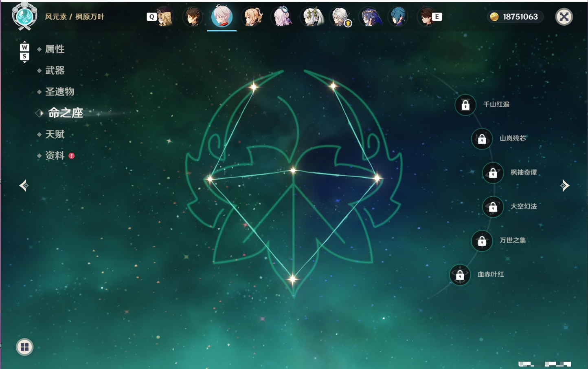Open the grid menu button at bottom left

[x=24, y=347]
